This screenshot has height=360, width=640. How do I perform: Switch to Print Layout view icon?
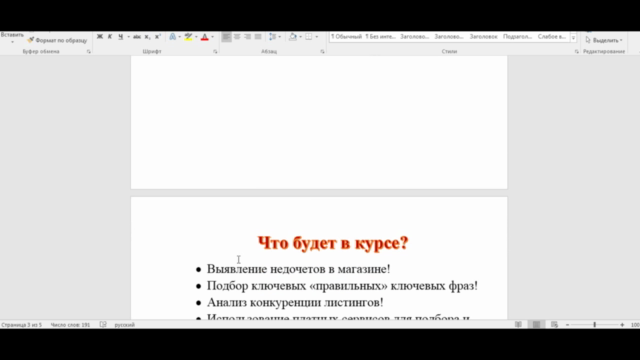[x=536, y=324]
